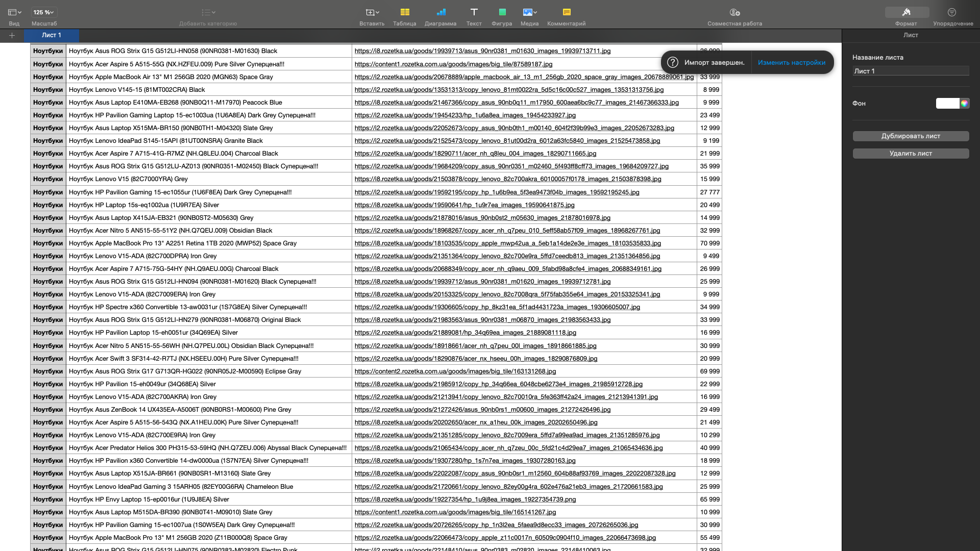980x551 pixels.
Task: Click Изменить настройки in import notification
Action: [791, 62]
